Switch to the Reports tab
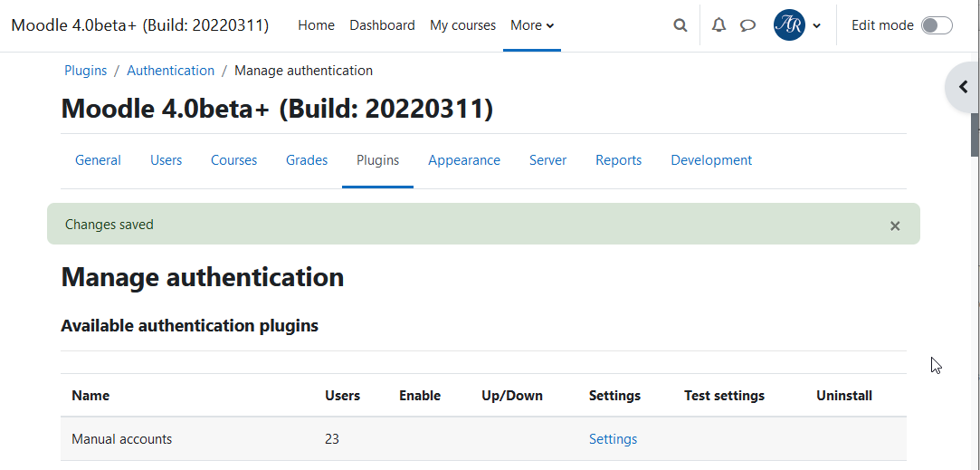Screen dimensions: 980x470 click(619, 160)
